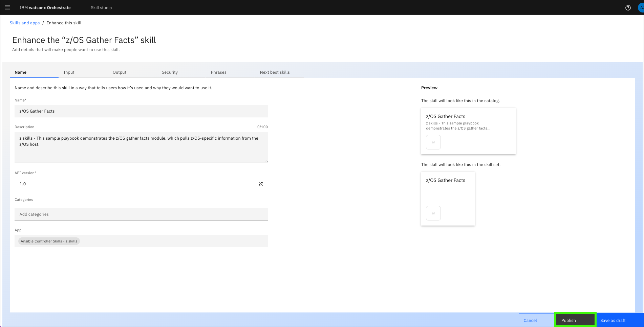Click the Name input field
The width and height of the screenshot is (644, 327).
(x=141, y=111)
